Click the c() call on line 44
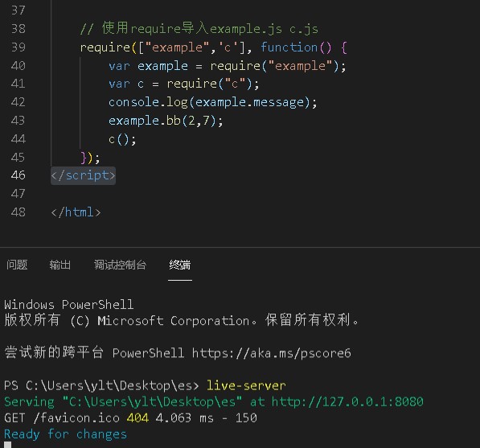The height and width of the screenshot is (448, 480). 122,139
